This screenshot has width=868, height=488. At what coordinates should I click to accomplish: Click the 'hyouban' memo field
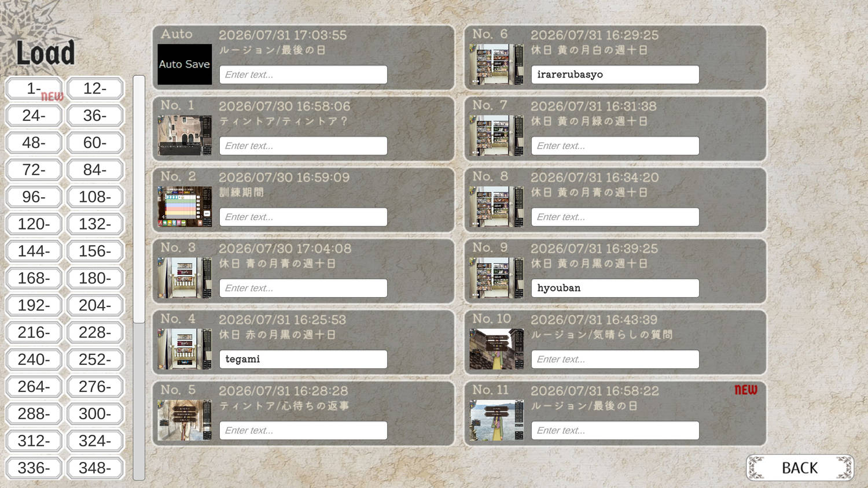point(615,288)
